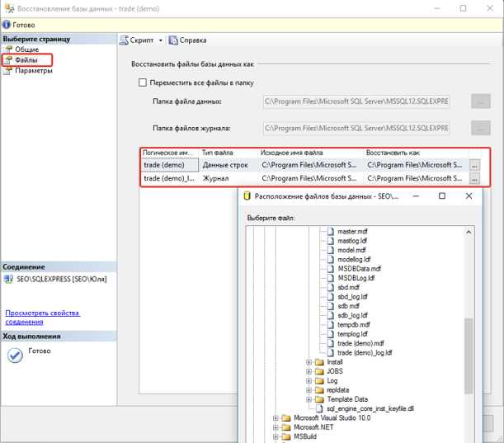The image size is (504, 443).
Task: Select the trade (demo).mdf file
Action: pos(361,342)
